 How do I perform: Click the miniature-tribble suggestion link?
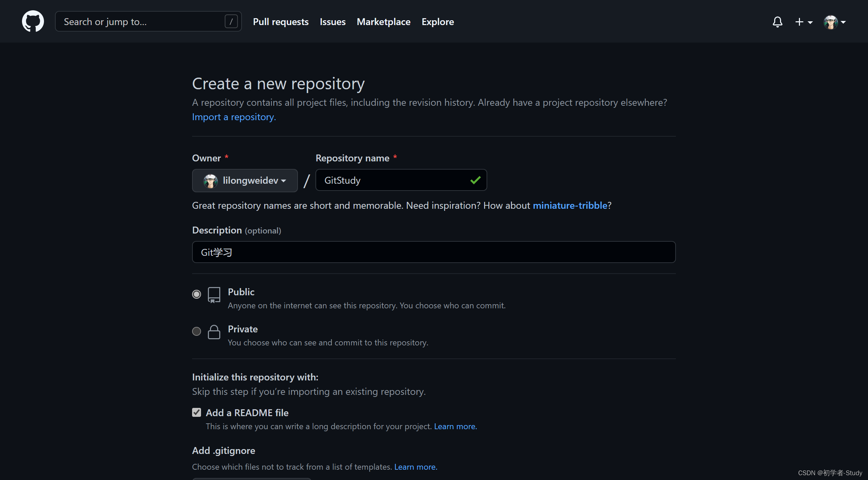click(569, 205)
